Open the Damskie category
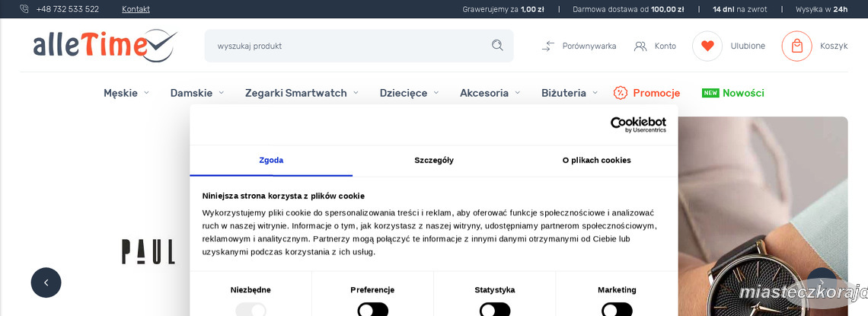Viewport: 868px width, 316px height. click(192, 93)
